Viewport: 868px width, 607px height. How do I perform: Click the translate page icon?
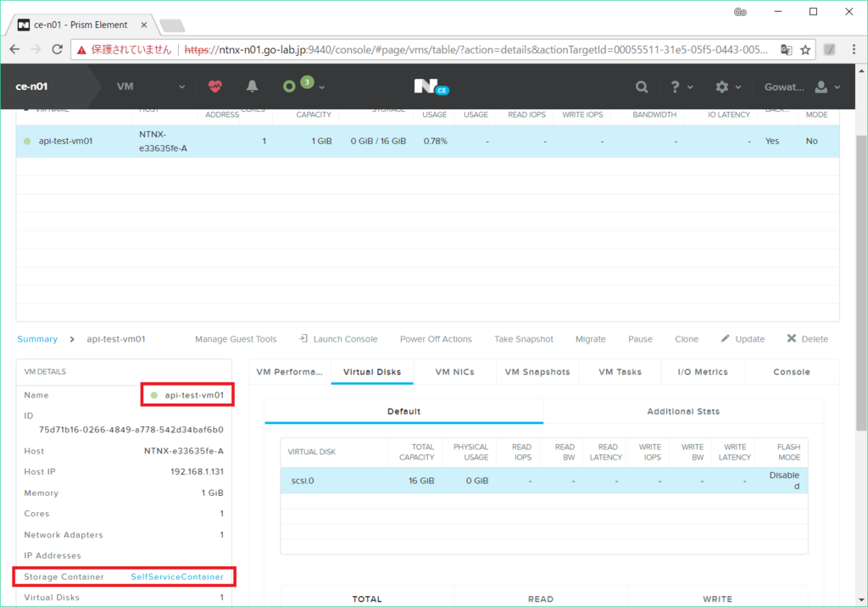[x=786, y=50]
